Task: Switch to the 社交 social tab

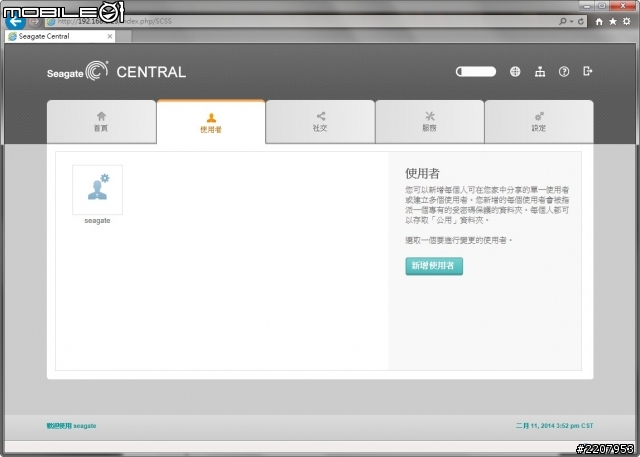Action: (x=320, y=122)
